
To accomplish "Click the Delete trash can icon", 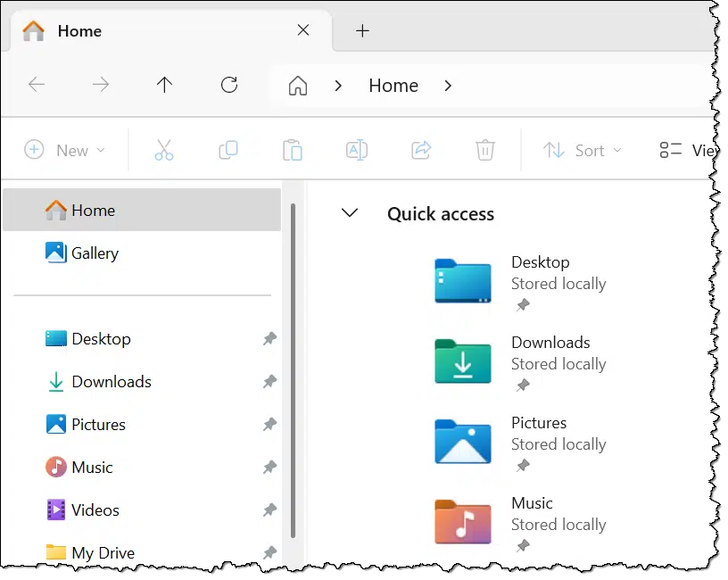I will pos(485,150).
